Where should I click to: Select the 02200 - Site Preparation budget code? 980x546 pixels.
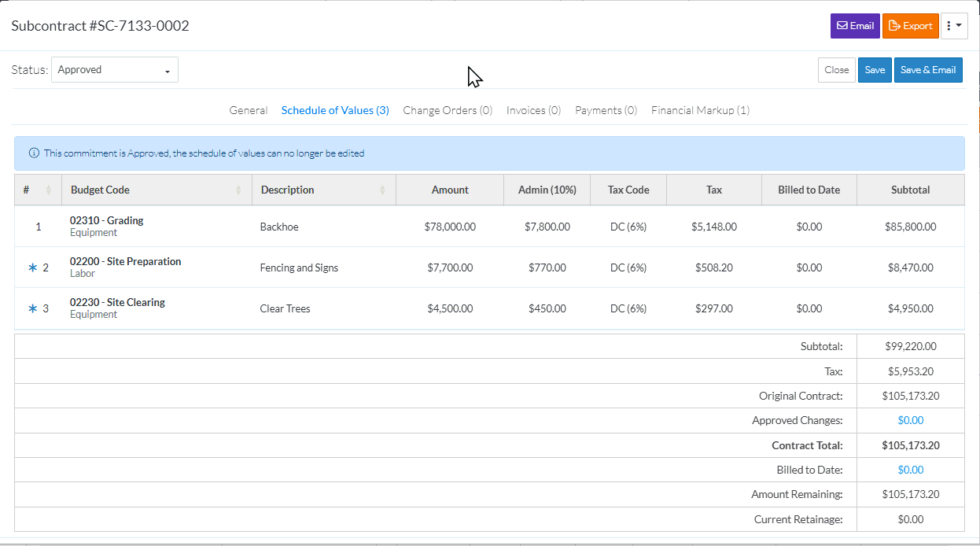(126, 262)
